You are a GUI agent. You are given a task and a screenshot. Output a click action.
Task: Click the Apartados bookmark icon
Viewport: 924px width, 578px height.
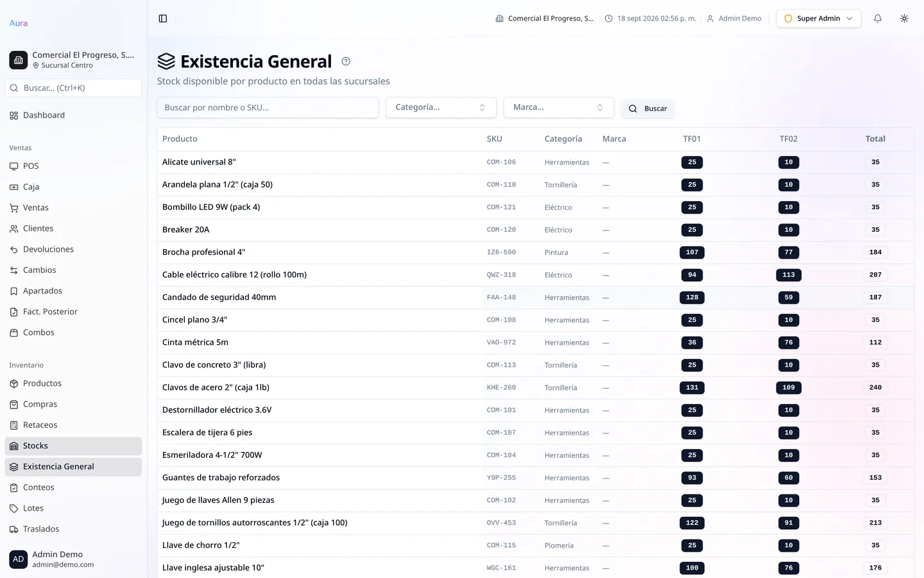click(14, 291)
